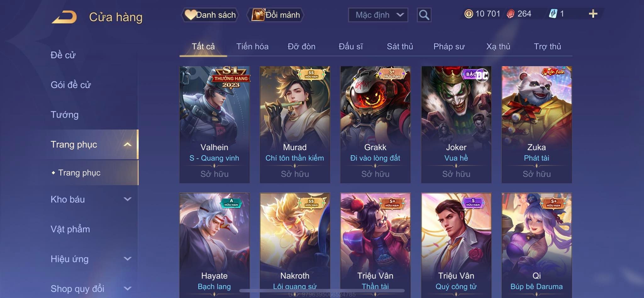
Task: Tap the red ruby currency icon
Action: click(510, 14)
